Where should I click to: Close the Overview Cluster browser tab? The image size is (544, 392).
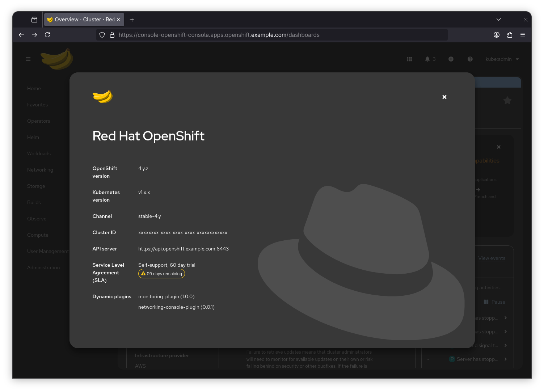coord(118,20)
